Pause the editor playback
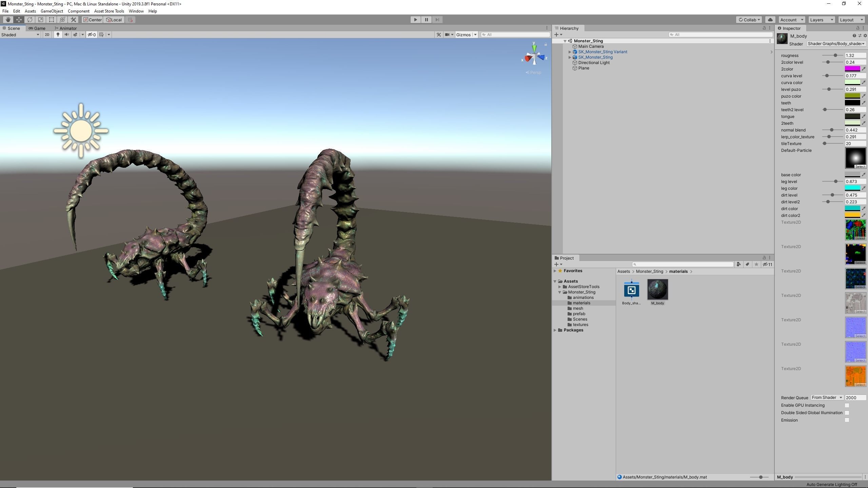The image size is (868, 488). pos(426,20)
